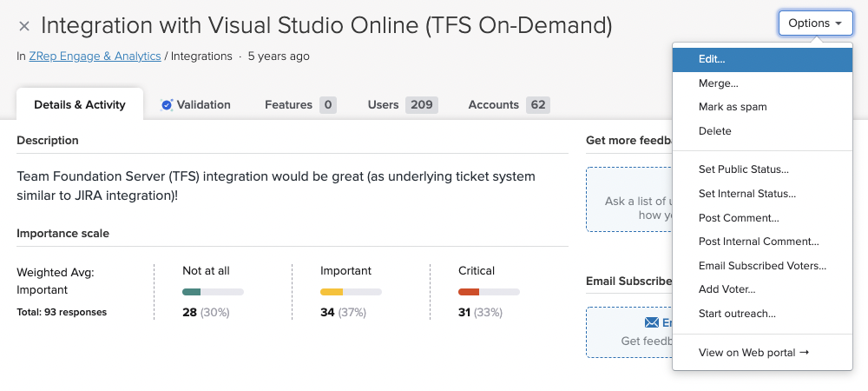Choose Add Voter... from the menu
Image resolution: width=868 pixels, height=391 pixels.
pos(762,289)
